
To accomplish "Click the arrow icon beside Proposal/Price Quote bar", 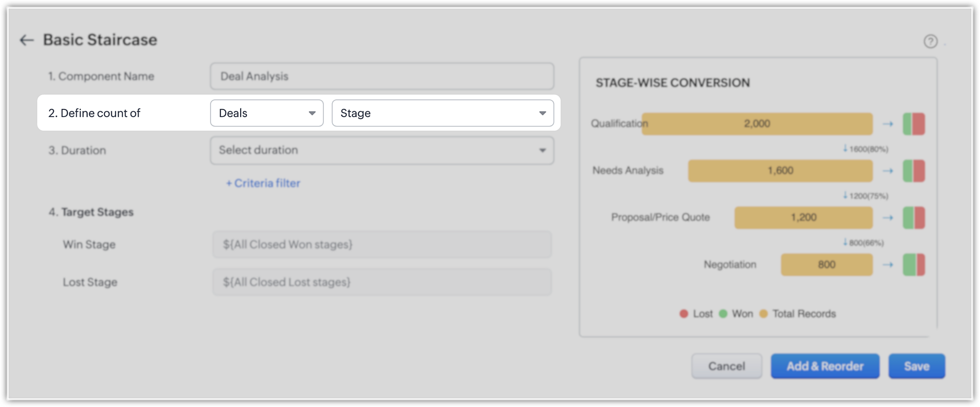I will (888, 217).
